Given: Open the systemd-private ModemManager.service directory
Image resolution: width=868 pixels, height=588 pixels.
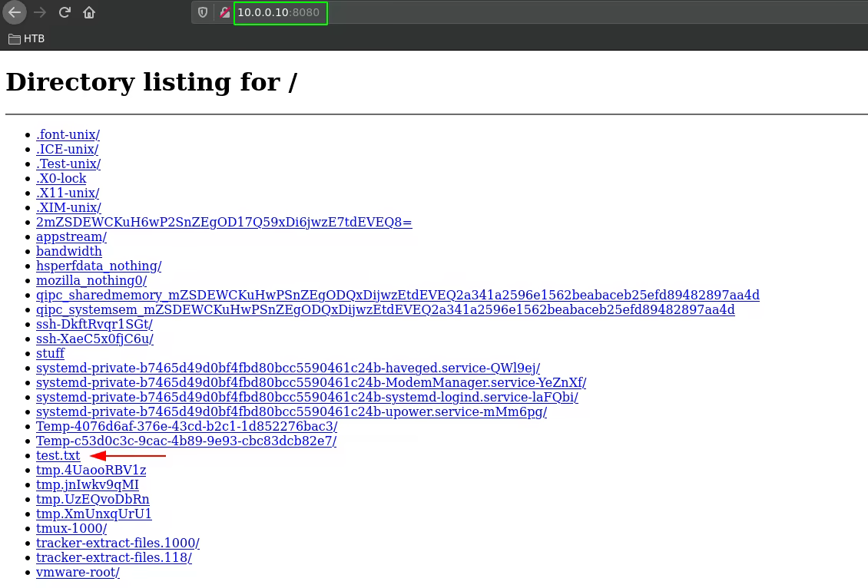Looking at the screenshot, I should point(310,383).
